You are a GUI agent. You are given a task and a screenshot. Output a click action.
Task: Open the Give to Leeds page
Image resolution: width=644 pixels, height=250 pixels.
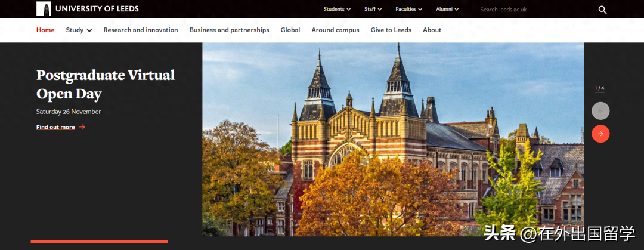click(391, 30)
